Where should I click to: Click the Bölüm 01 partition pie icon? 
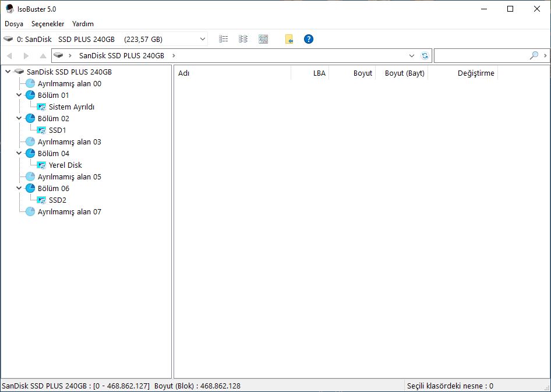(30, 95)
